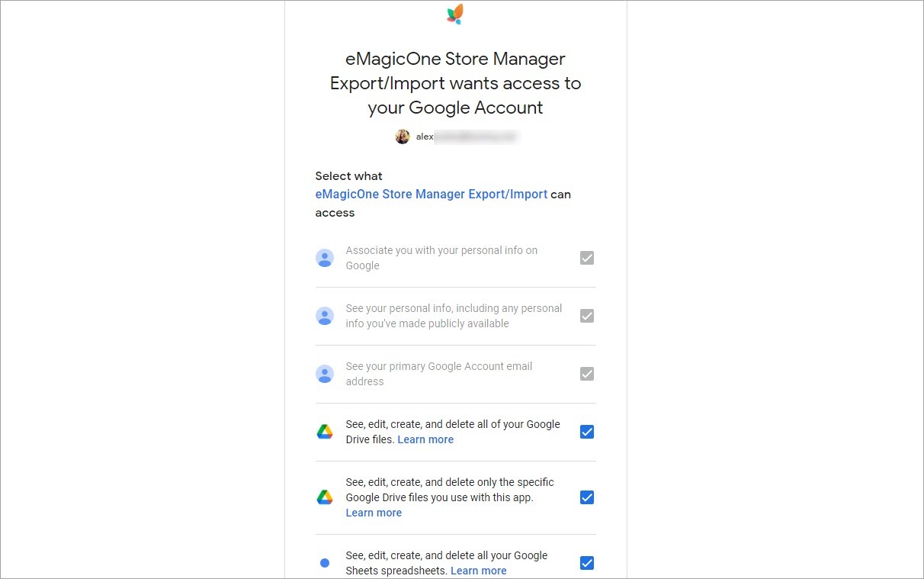Click the eMagicOne leaf logo icon

(455, 14)
